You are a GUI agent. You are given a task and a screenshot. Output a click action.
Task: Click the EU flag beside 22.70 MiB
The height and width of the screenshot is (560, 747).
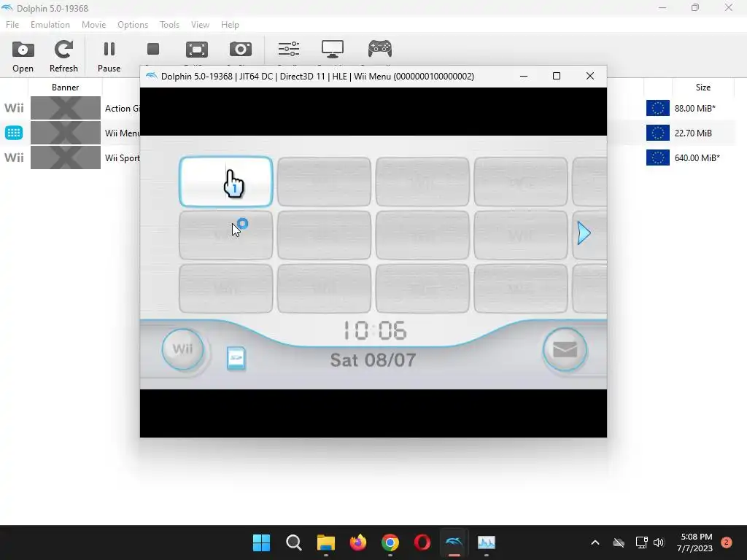[x=657, y=133]
